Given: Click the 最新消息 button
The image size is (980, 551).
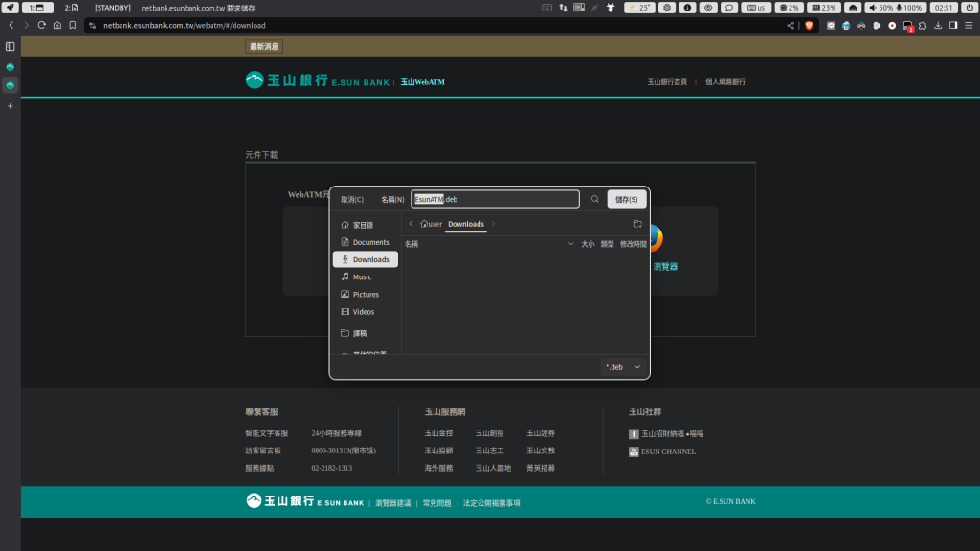Looking at the screenshot, I should [264, 46].
